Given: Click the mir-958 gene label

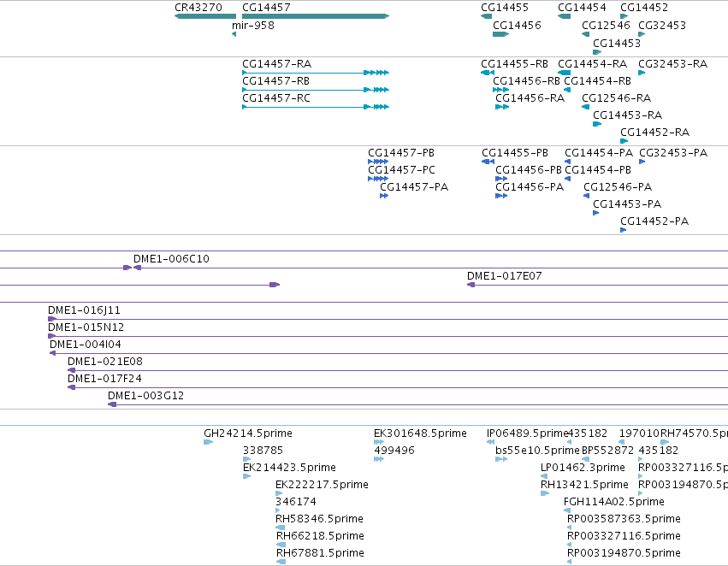Looking at the screenshot, I should (x=253, y=25).
